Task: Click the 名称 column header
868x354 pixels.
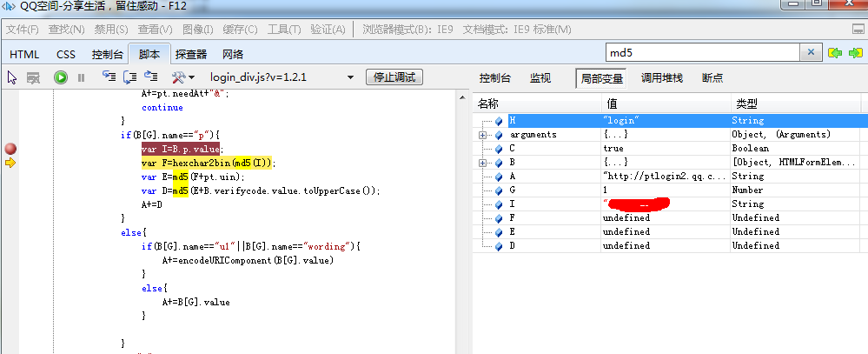Action: (537, 104)
